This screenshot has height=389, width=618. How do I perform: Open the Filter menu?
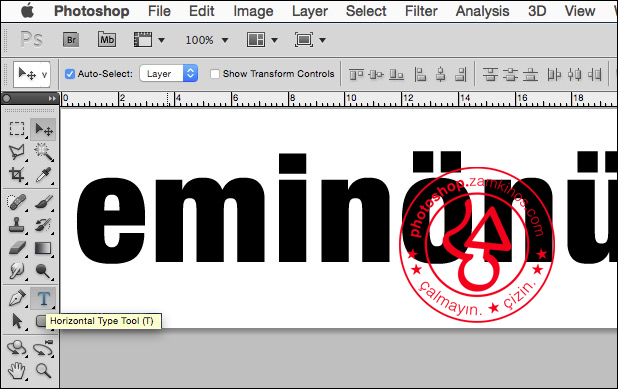421,11
